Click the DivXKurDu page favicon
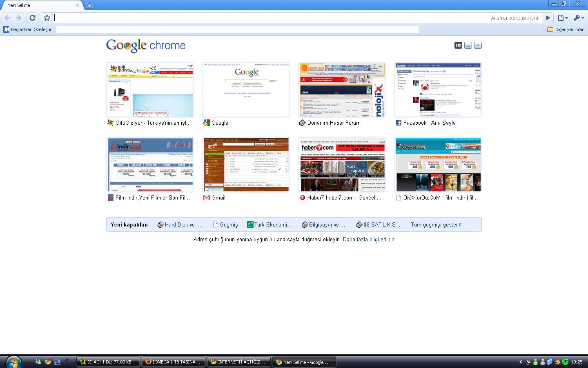Screen dimensions: 588x368 398,197
